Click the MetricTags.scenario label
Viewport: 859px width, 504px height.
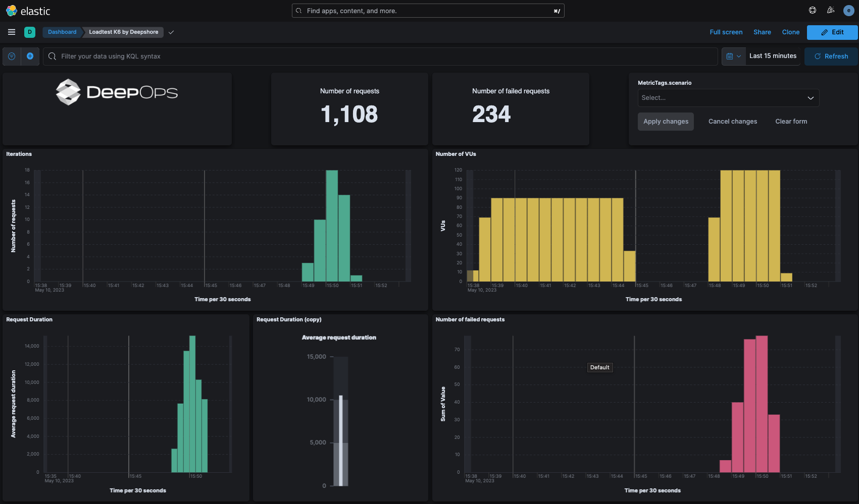(x=665, y=83)
